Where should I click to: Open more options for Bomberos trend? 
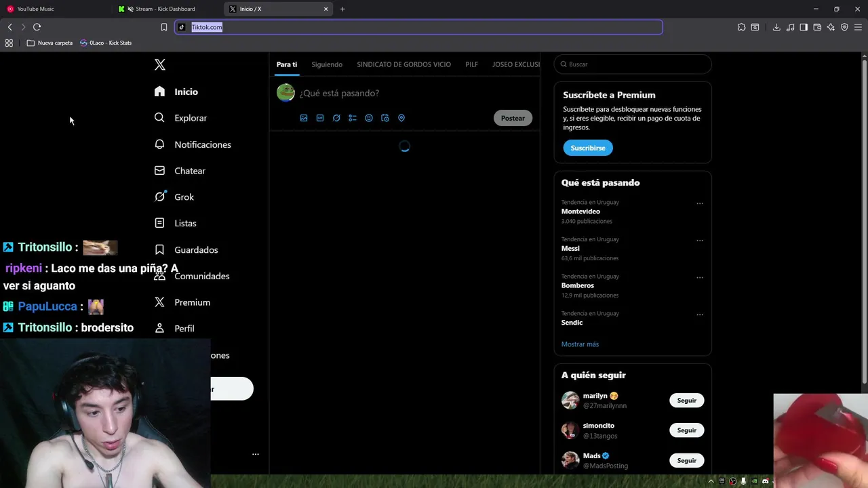tap(700, 278)
